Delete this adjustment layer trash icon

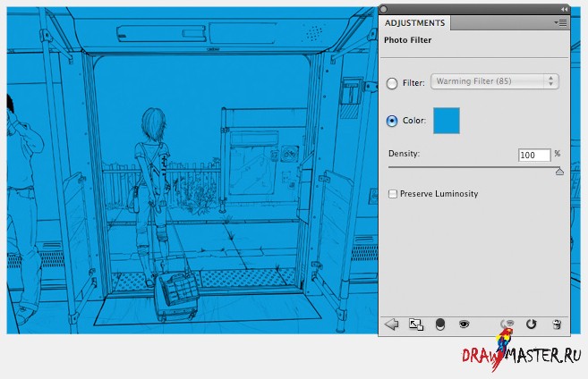[x=557, y=324]
